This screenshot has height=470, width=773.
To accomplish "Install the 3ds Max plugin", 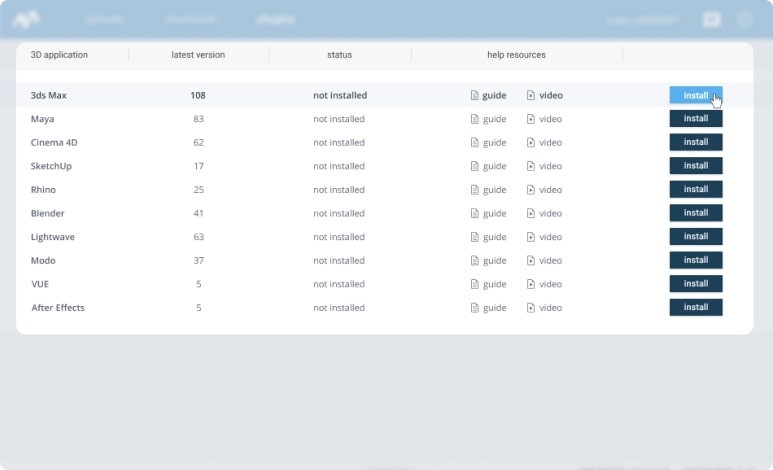I will pyautogui.click(x=696, y=95).
